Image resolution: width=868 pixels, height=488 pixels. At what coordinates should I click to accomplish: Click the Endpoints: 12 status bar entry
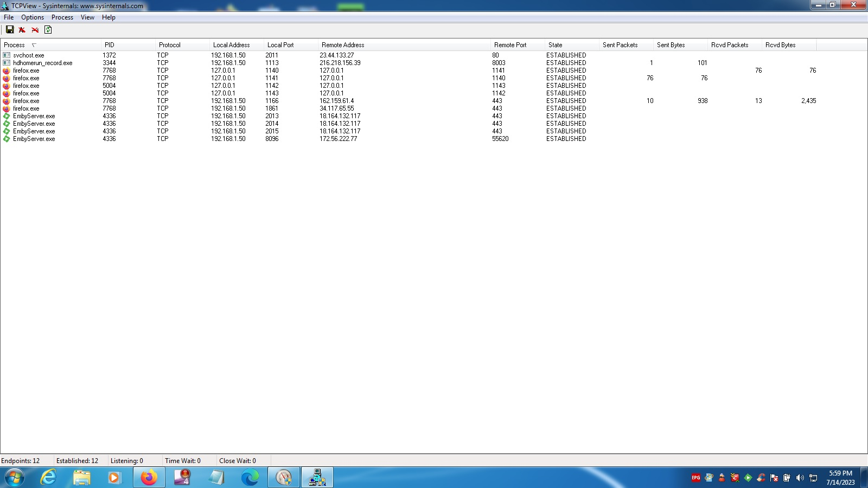21,461
